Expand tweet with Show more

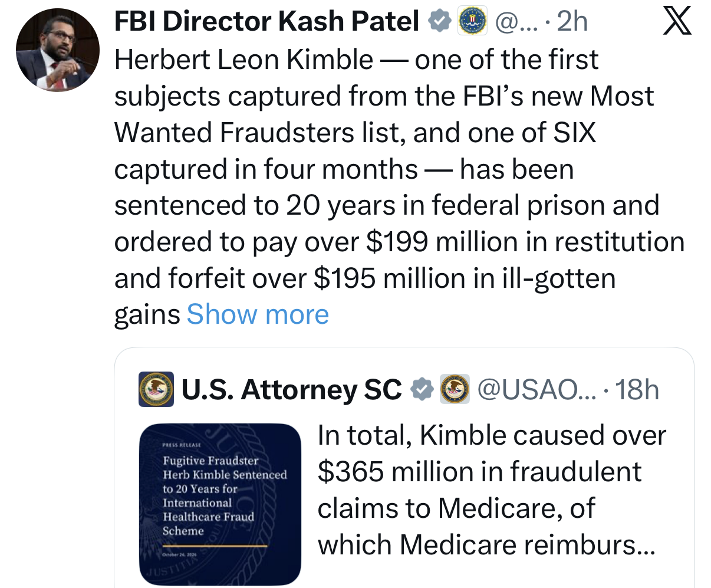[258, 314]
